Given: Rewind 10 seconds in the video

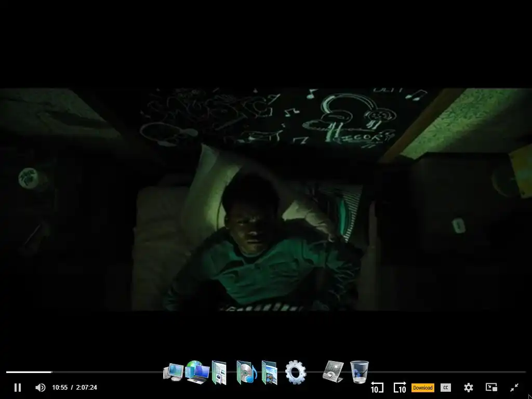Looking at the screenshot, I should (x=377, y=387).
